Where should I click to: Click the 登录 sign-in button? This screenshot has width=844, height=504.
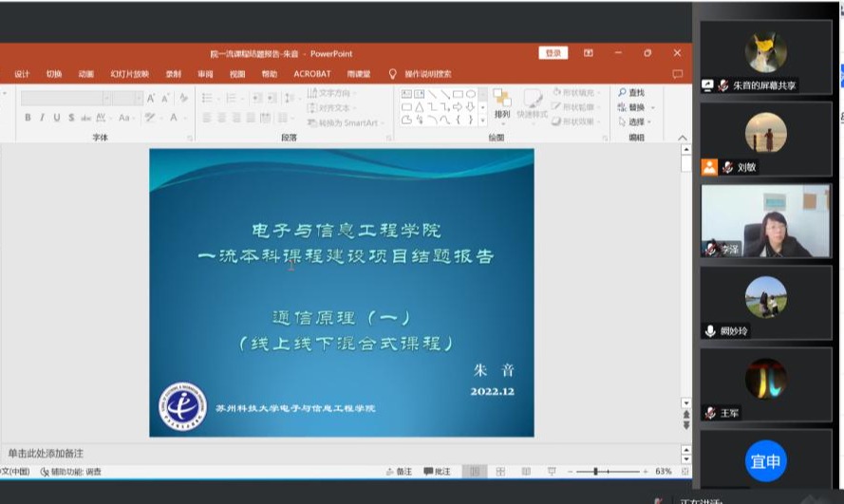pyautogui.click(x=552, y=53)
